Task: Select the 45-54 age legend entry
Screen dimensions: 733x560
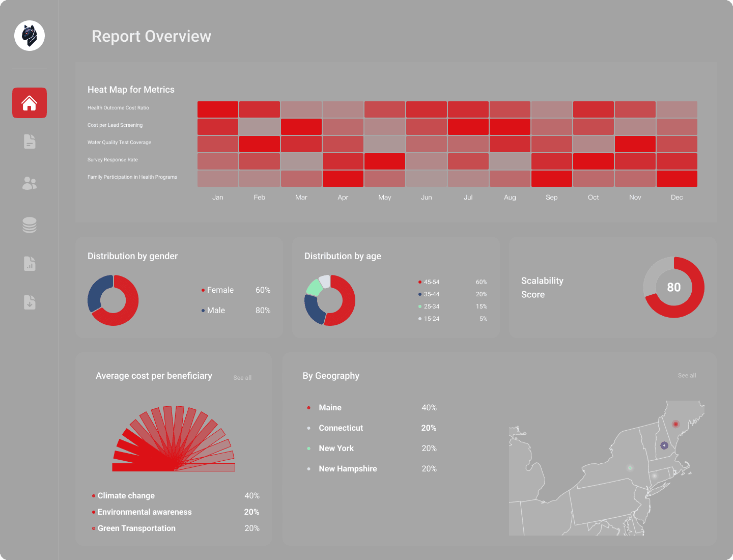Action: (453, 282)
